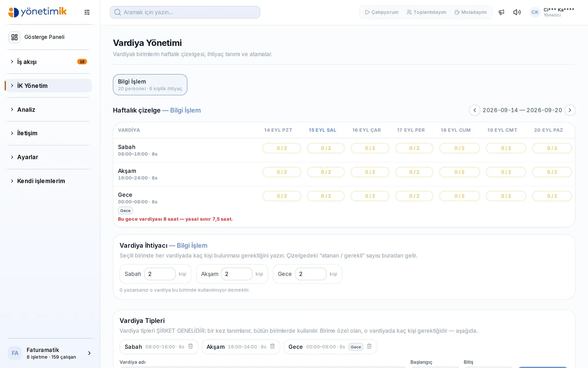Click the 15 EYL SAL column header
This screenshot has height=368, width=588.
pos(322,130)
